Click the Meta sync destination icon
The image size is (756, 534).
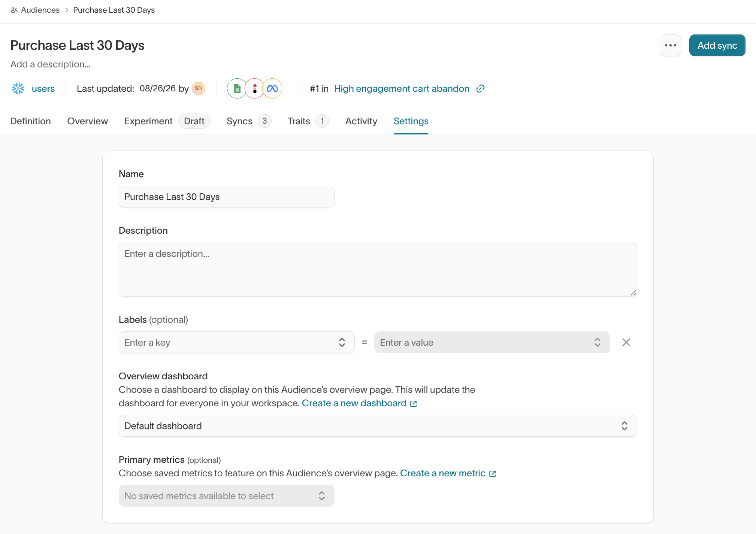click(272, 88)
